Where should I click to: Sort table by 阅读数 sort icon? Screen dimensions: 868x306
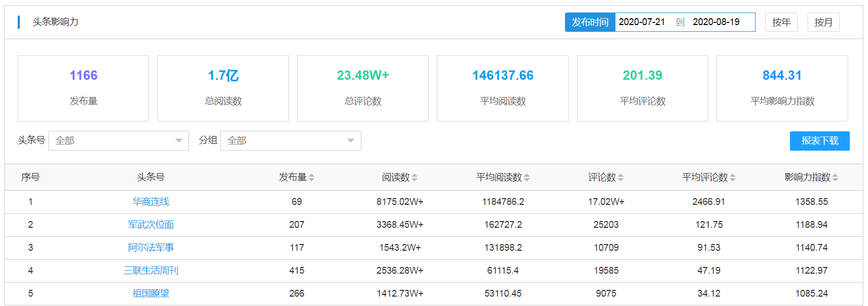click(x=414, y=178)
